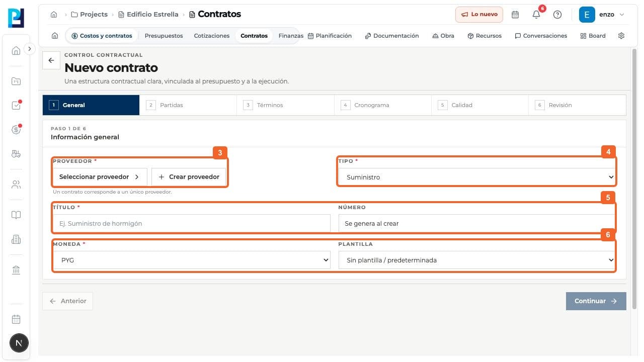Switch to the Presupuestos tab
644x362 pixels.
coord(164,36)
